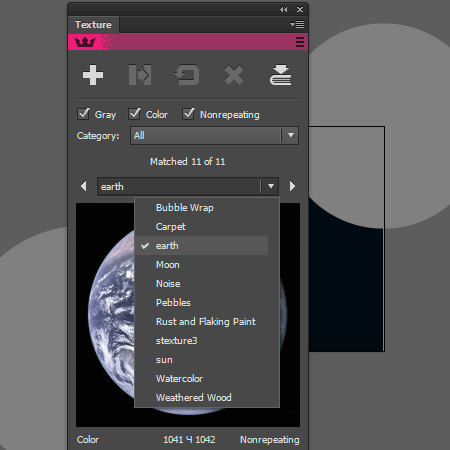
Task: Go to next texture with right arrow
Action: (292, 186)
